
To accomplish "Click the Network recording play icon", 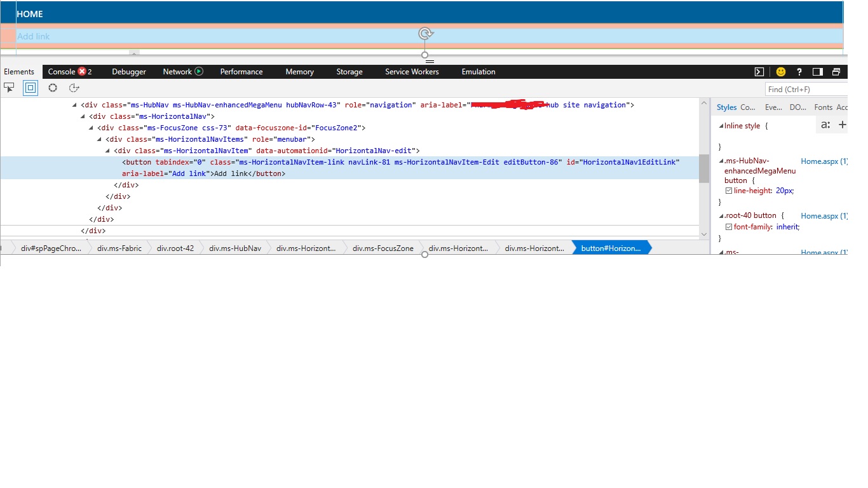I will click(199, 71).
